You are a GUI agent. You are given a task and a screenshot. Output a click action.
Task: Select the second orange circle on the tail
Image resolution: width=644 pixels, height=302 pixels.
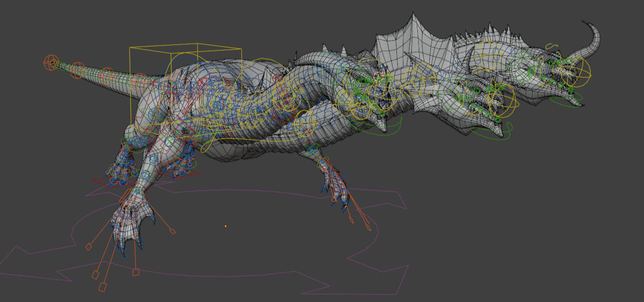pyautogui.click(x=77, y=70)
